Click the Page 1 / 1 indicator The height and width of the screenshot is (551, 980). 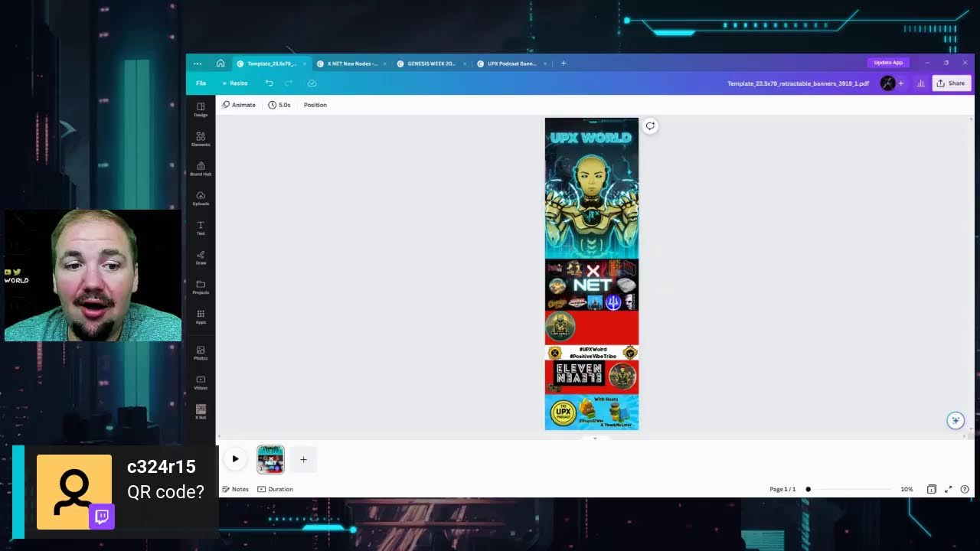pos(782,489)
